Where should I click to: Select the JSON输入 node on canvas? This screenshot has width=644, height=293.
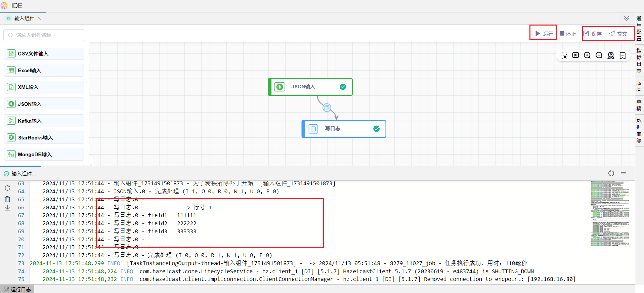(x=310, y=87)
